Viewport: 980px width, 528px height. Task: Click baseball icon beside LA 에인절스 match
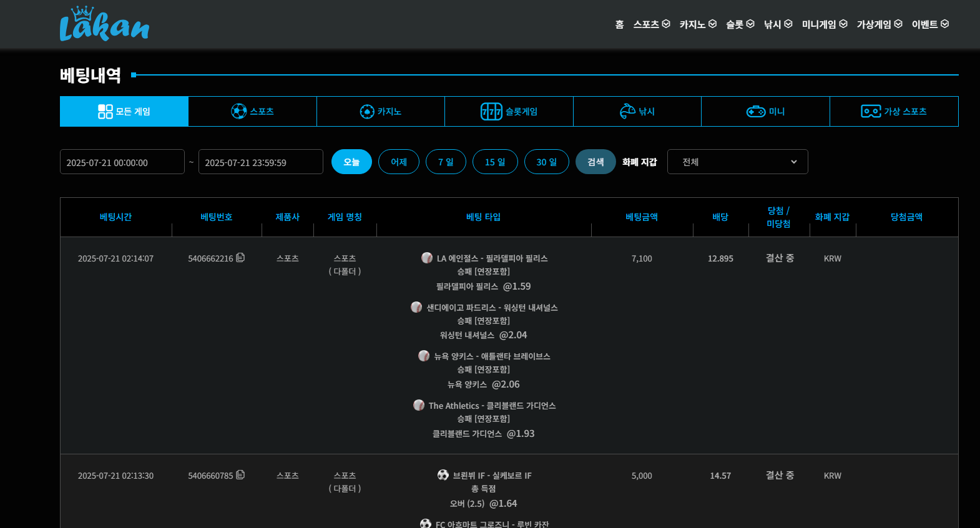coord(427,258)
